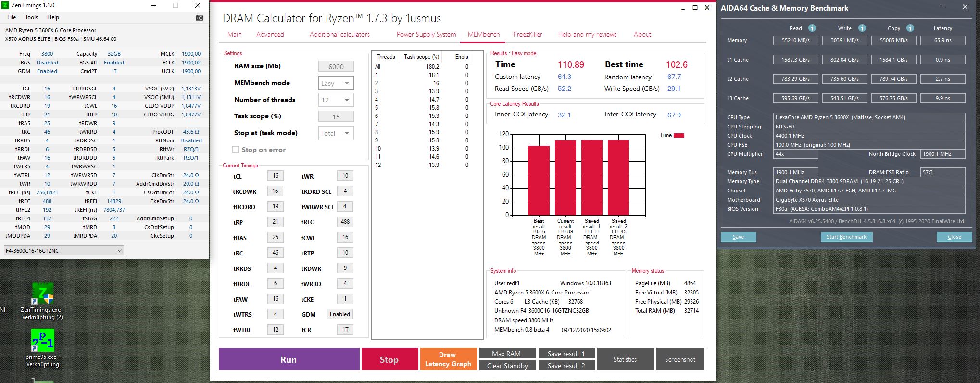Viewport: 980px width, 383px height.
Task: Click the ZenTimings camera screenshot icon
Action: point(200,18)
